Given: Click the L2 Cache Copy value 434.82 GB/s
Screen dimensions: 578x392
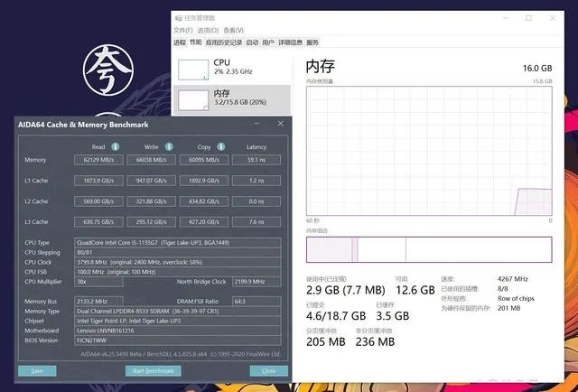Looking at the screenshot, I should coord(204,201).
